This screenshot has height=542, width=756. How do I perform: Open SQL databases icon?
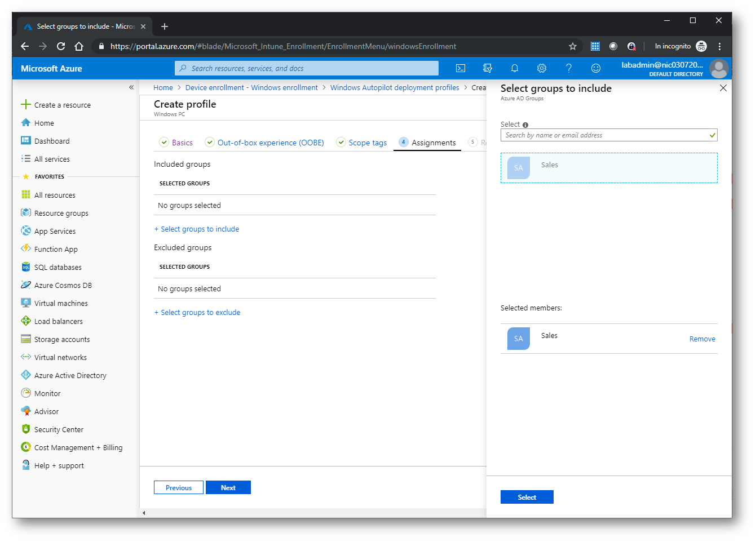[26, 266]
